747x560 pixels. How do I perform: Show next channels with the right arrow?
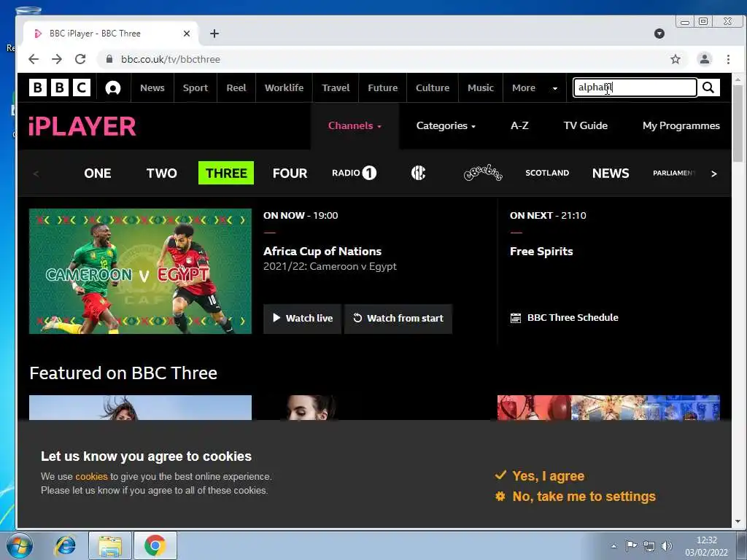713,174
